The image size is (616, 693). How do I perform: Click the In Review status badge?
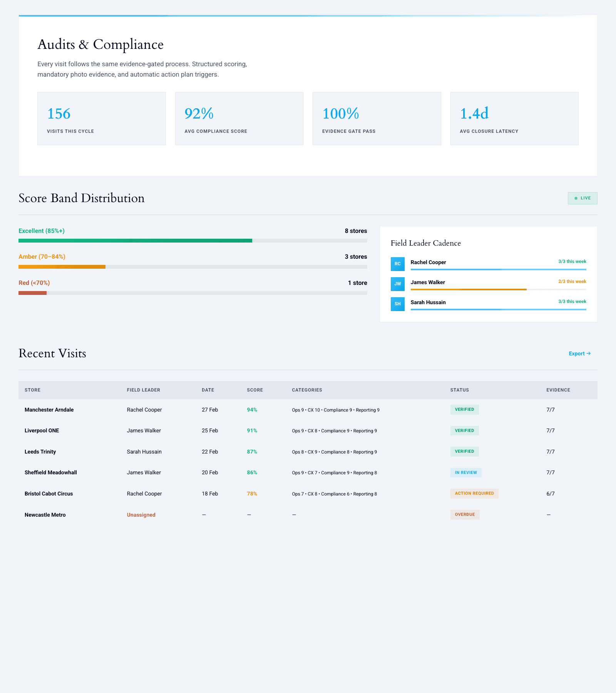click(x=465, y=473)
